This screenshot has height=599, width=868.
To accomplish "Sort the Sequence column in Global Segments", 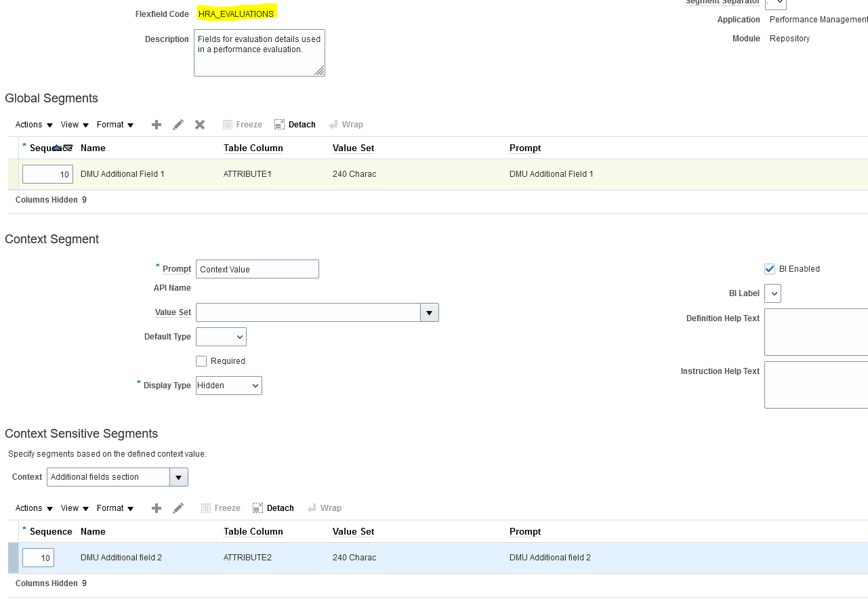I will (x=60, y=148).
